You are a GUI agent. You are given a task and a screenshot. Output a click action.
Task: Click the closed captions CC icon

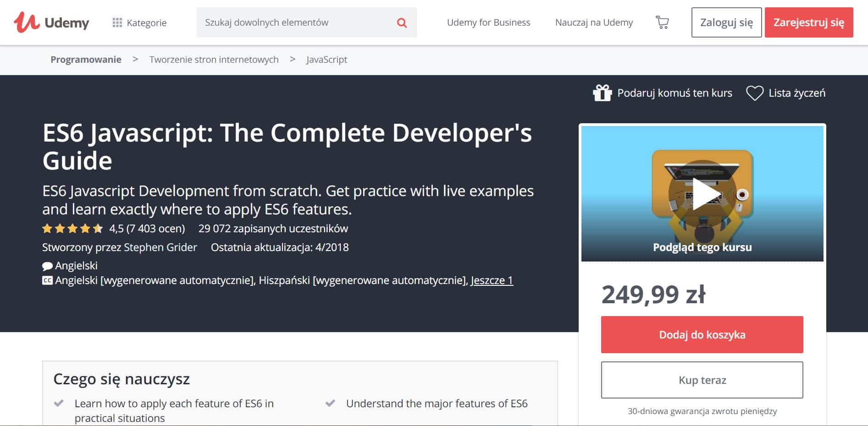point(47,280)
